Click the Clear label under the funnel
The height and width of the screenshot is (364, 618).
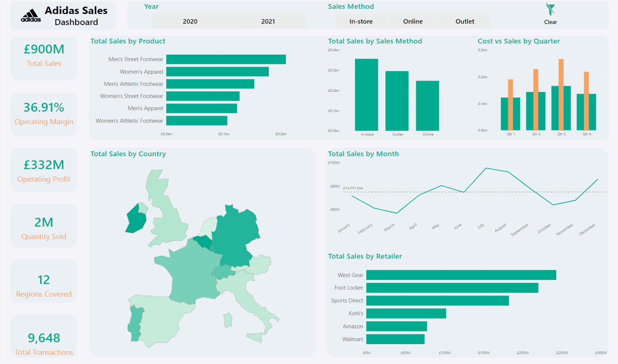[551, 22]
